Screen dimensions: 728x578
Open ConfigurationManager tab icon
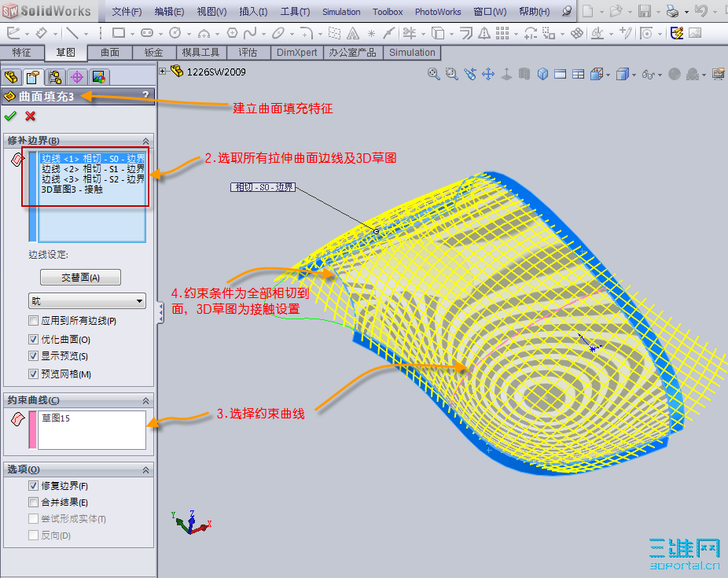tap(55, 77)
